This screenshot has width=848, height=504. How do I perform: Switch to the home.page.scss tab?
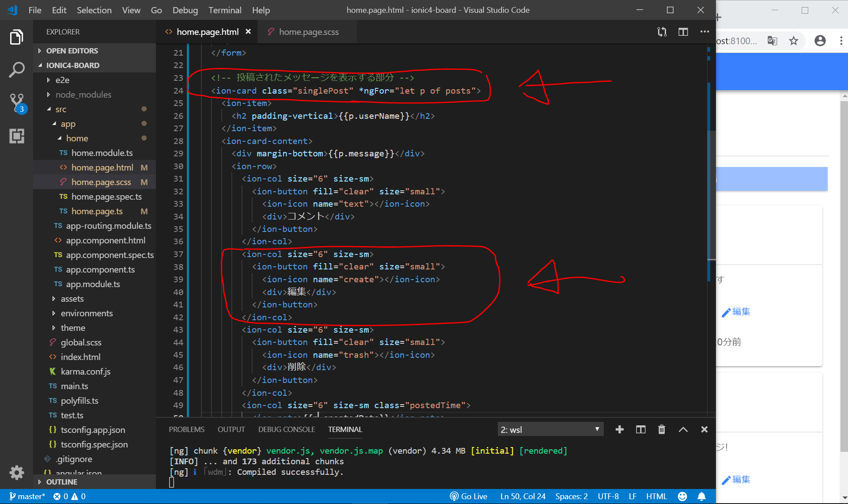coord(308,32)
